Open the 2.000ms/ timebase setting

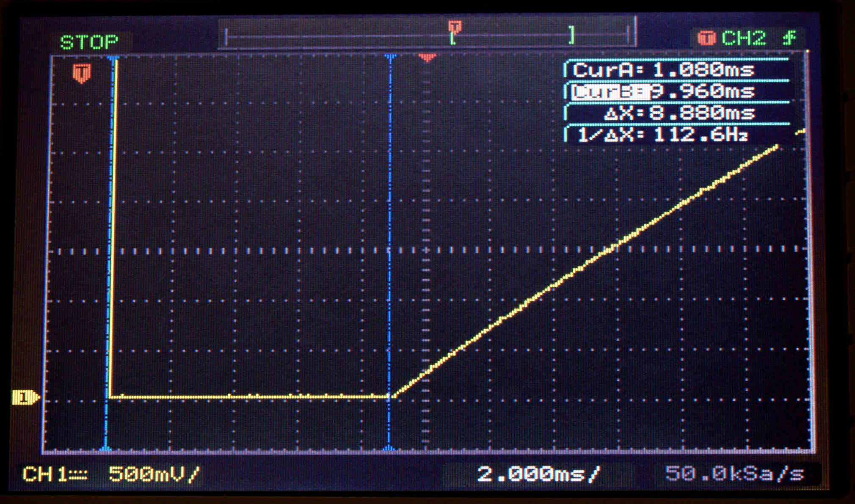(538, 474)
